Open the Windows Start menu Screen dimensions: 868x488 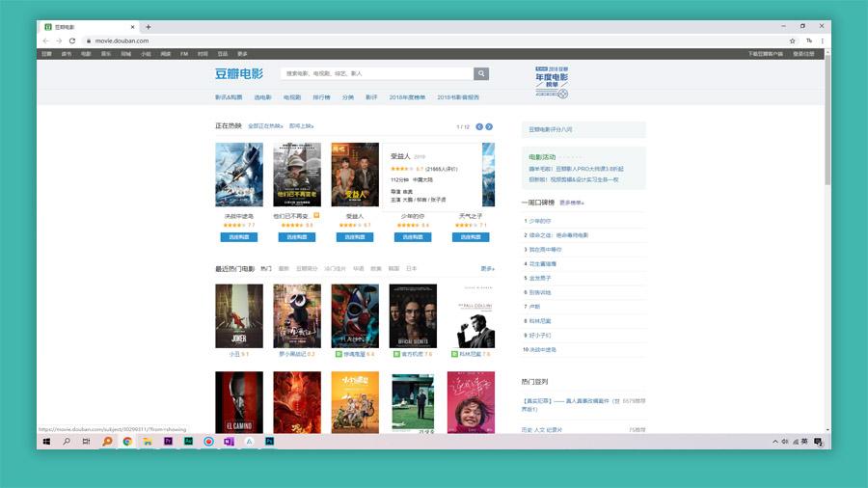(46, 442)
